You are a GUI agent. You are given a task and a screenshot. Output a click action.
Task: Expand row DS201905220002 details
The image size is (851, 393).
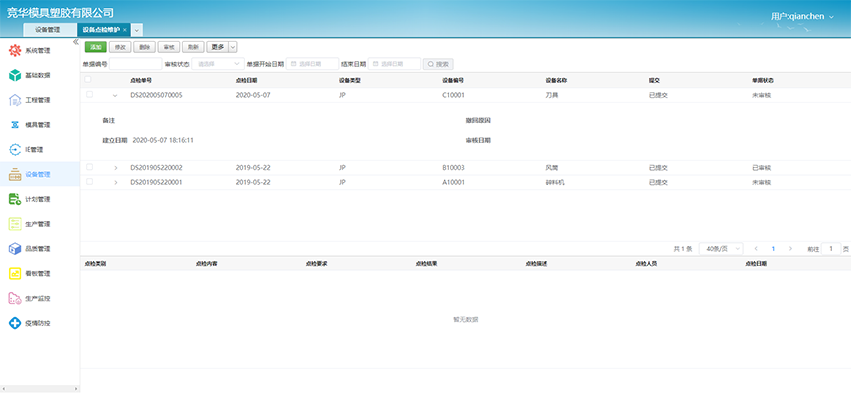coord(116,168)
